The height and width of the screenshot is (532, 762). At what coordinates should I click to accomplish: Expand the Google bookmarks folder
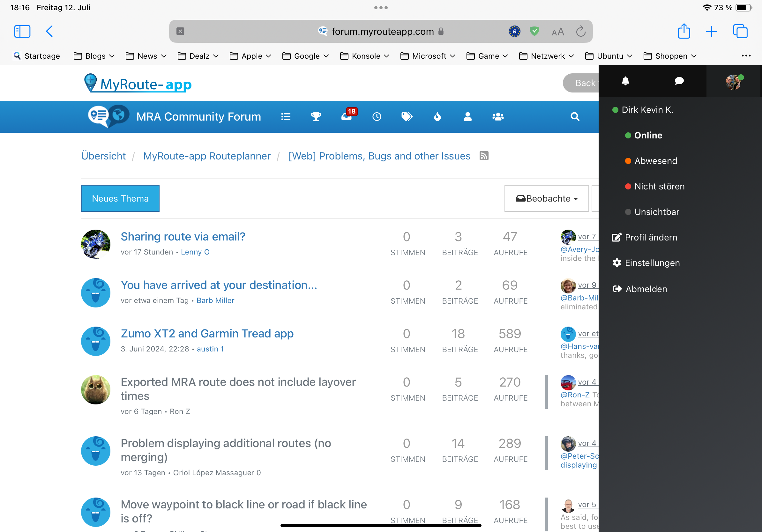[306, 56]
